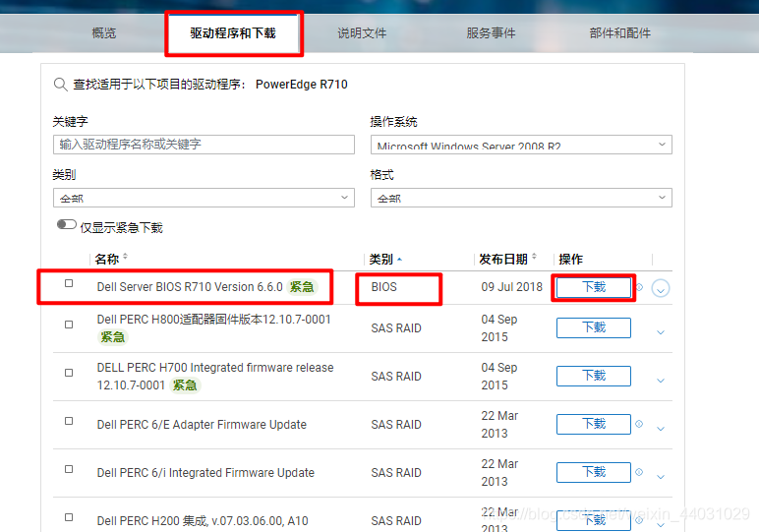This screenshot has width=759, height=532.
Task: Check the PERC 6/E Adapter checkbox
Action: 69,421
